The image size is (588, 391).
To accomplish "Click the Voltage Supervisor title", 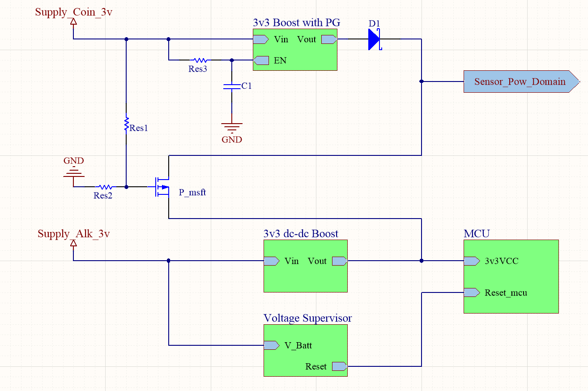I will coord(308,318).
